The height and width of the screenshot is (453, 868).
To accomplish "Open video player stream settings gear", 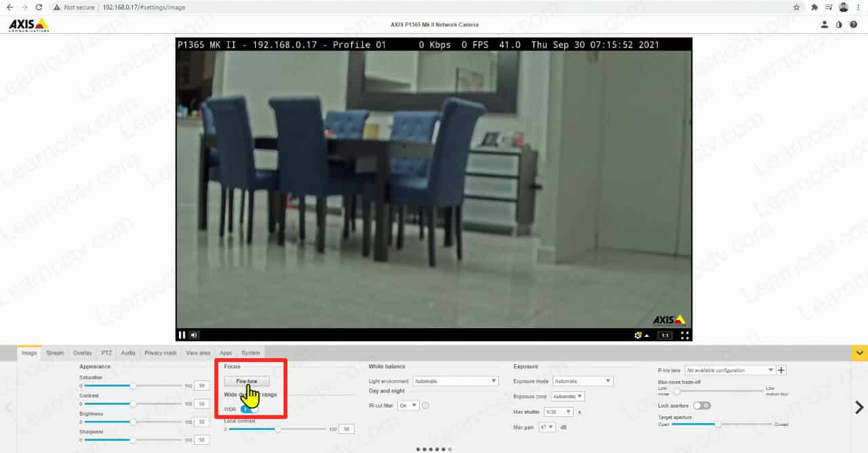I will click(638, 335).
